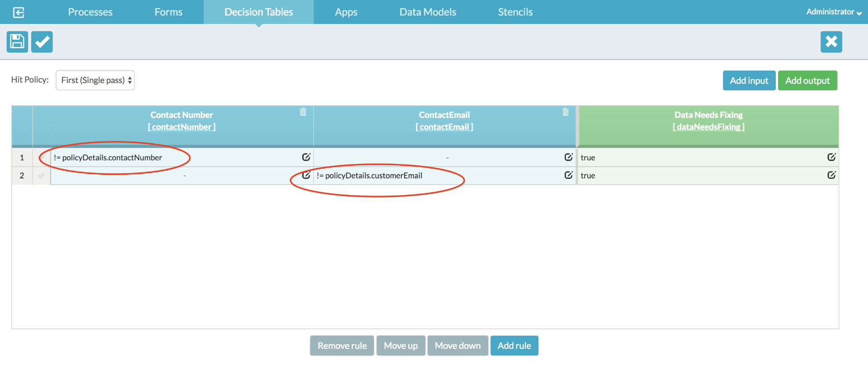Viewport: 868px width, 374px height.
Task: Delete the ContactEmail input column
Action: [x=566, y=112]
